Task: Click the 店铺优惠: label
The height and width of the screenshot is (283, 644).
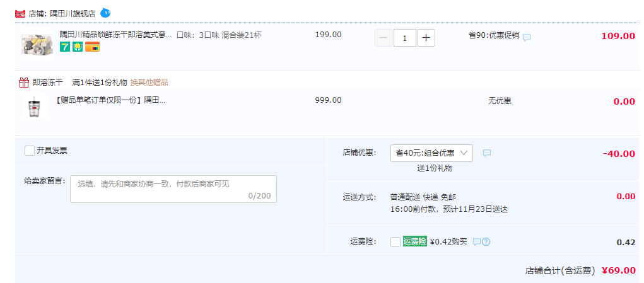Action: coord(360,153)
